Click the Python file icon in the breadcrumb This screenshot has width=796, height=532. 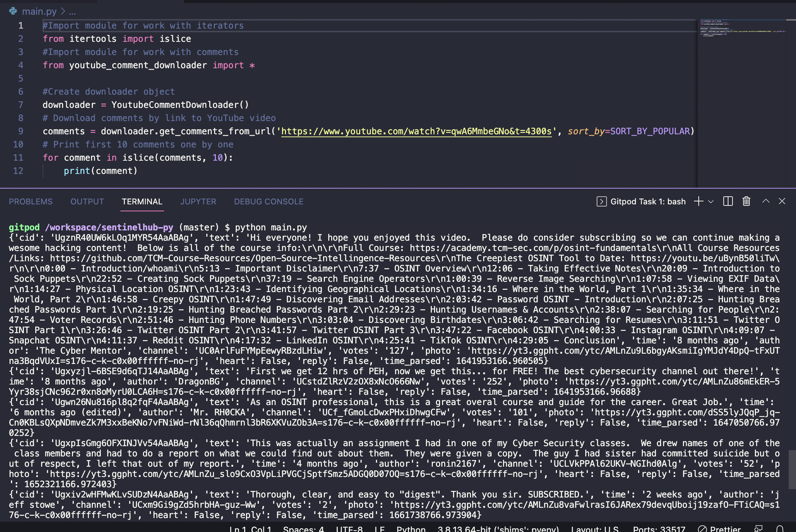click(x=13, y=11)
